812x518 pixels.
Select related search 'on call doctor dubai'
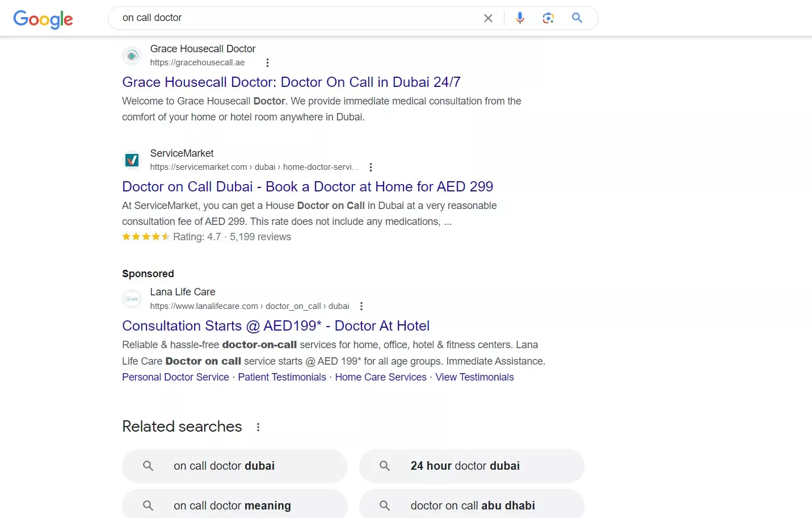(x=234, y=466)
